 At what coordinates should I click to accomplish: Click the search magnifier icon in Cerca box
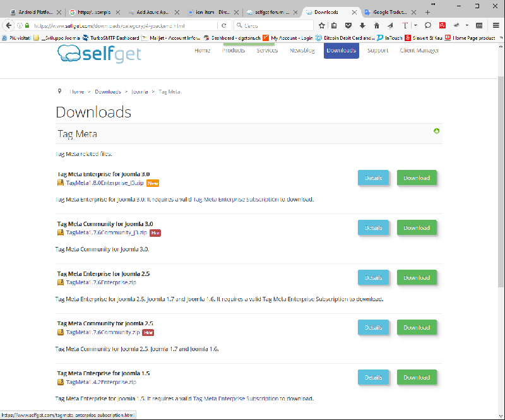point(239,25)
